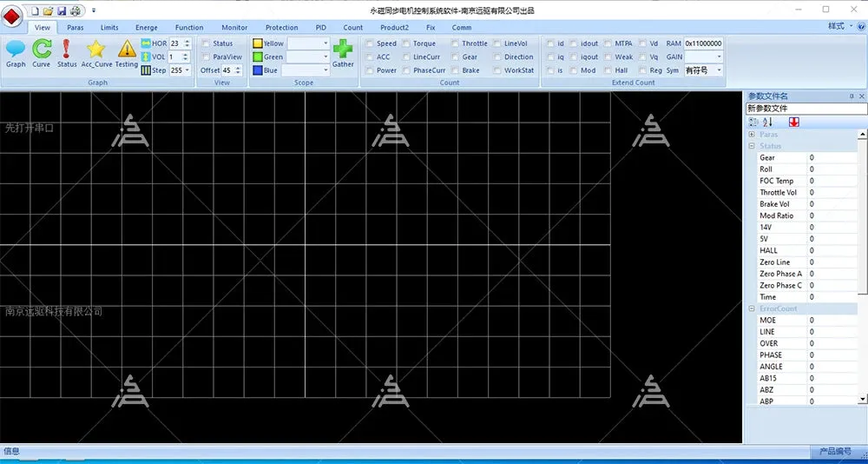Switch to the PID ribbon tab

pyautogui.click(x=321, y=27)
